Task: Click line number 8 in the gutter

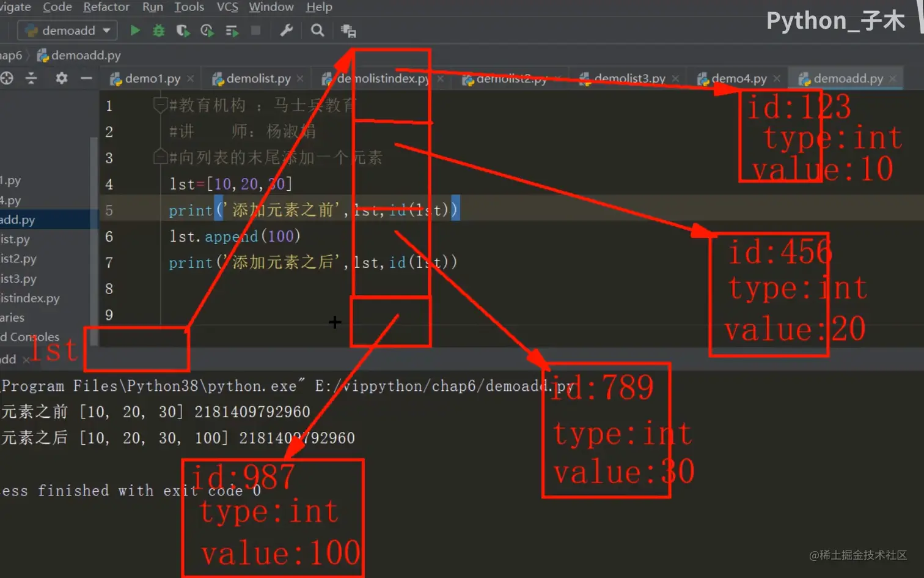Action: pyautogui.click(x=109, y=289)
